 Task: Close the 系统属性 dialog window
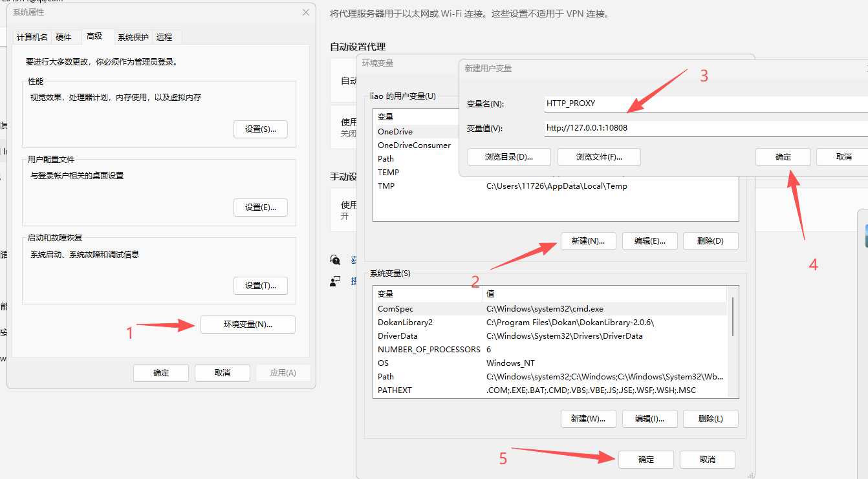(x=306, y=12)
